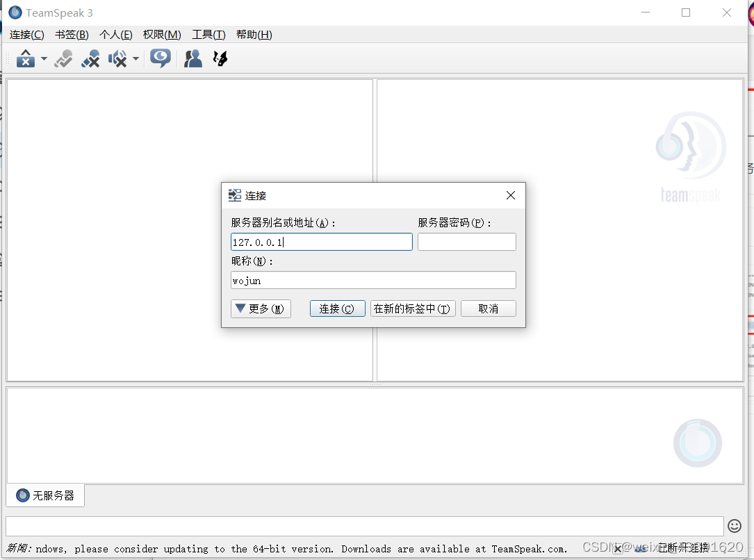The width and height of the screenshot is (754, 560).
Task: Click the 取消 cancel button
Action: [x=489, y=308]
